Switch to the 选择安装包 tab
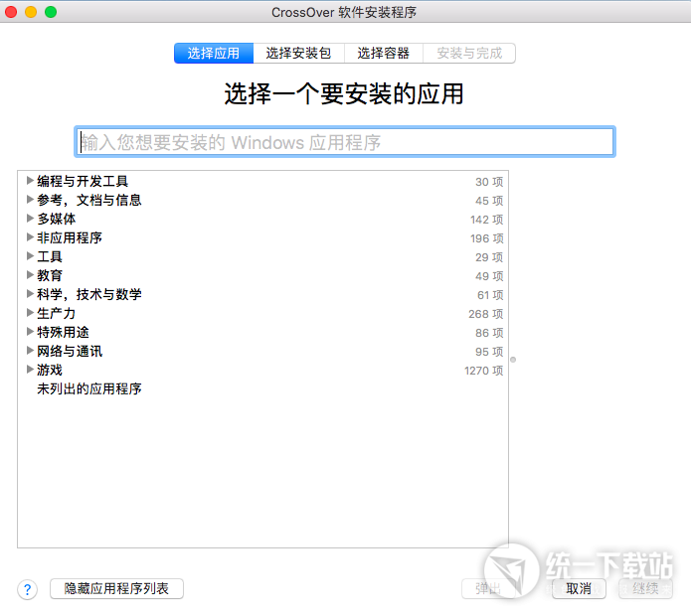Viewport: 691px width, 616px height. click(x=299, y=54)
